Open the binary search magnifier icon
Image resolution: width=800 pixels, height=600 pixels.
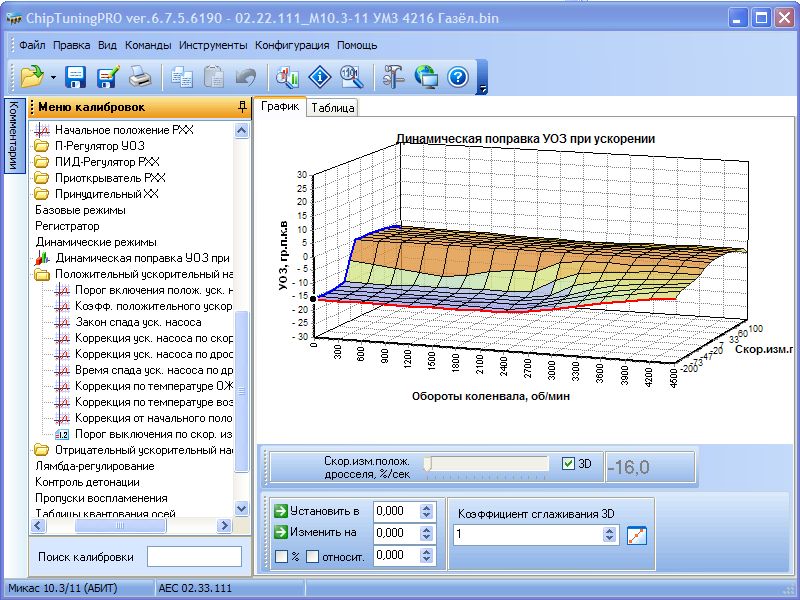tap(350, 76)
